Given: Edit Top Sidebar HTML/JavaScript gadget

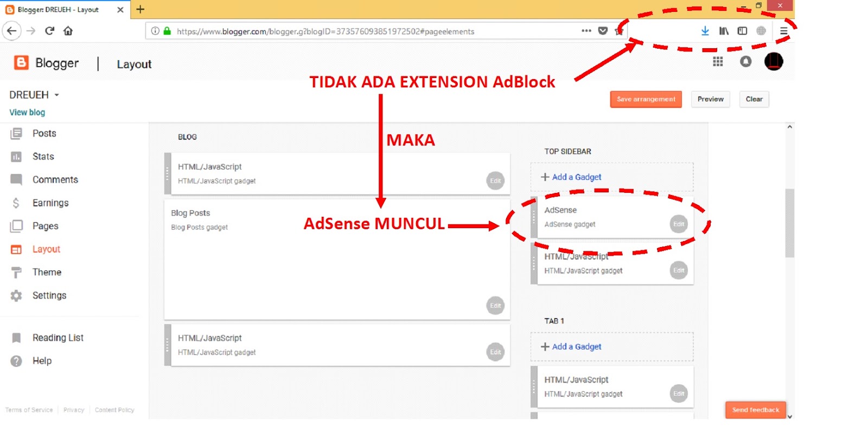Looking at the screenshot, I should pyautogui.click(x=679, y=270).
